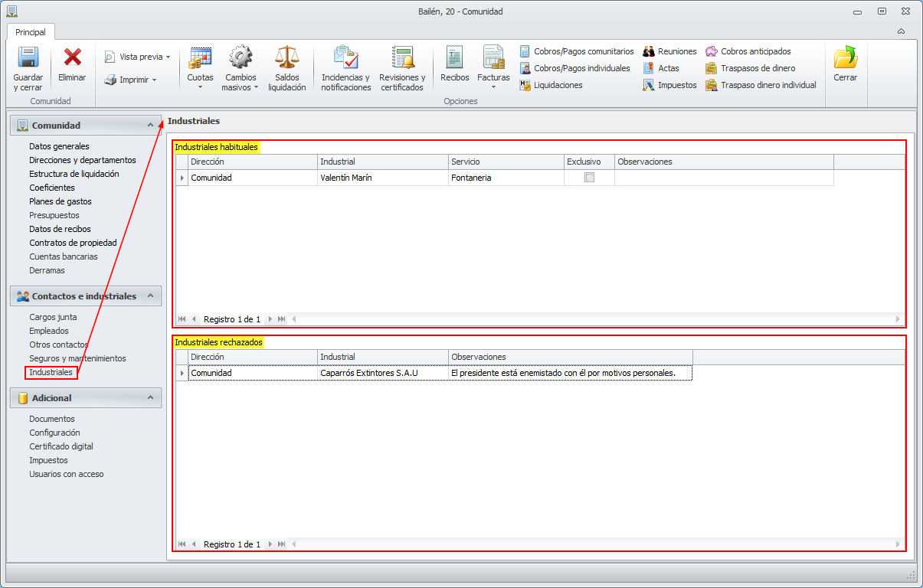Open Vista previa magnifier icon
Viewport: 923px width, 588px height.
[x=110, y=57]
